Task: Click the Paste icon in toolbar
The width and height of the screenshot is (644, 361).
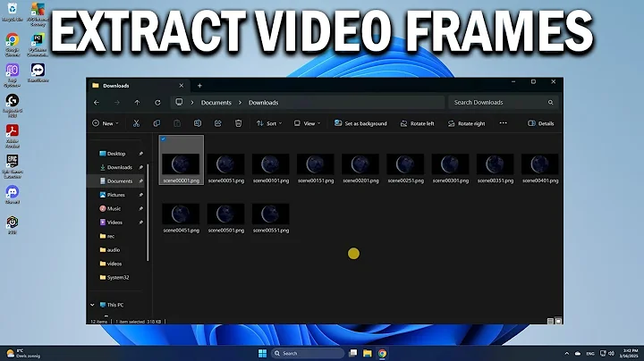Action: pyautogui.click(x=177, y=123)
